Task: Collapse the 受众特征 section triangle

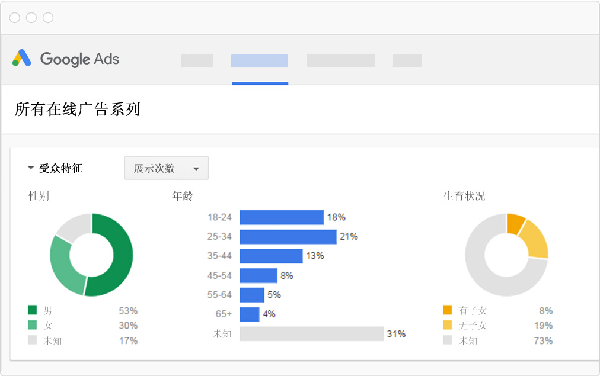Action: click(31, 168)
